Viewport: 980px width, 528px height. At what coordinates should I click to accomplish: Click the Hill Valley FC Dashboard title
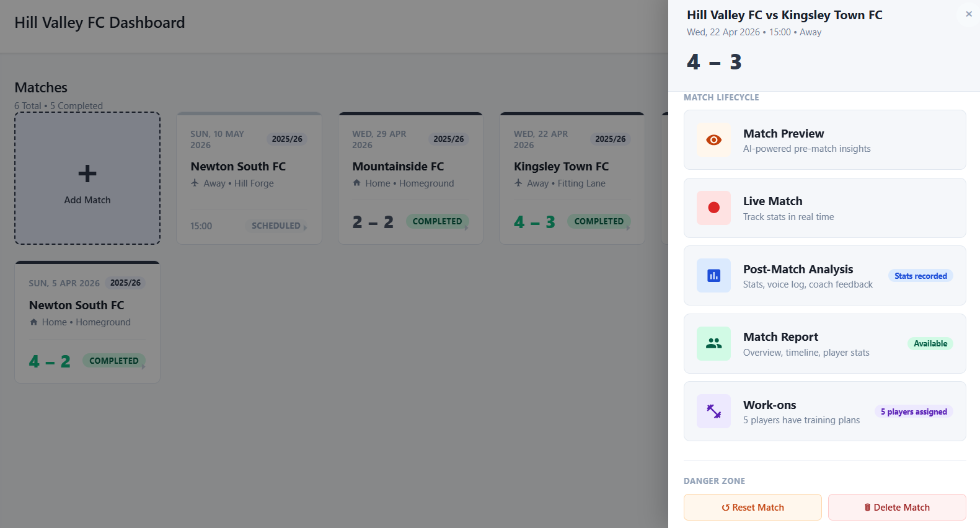coord(100,23)
